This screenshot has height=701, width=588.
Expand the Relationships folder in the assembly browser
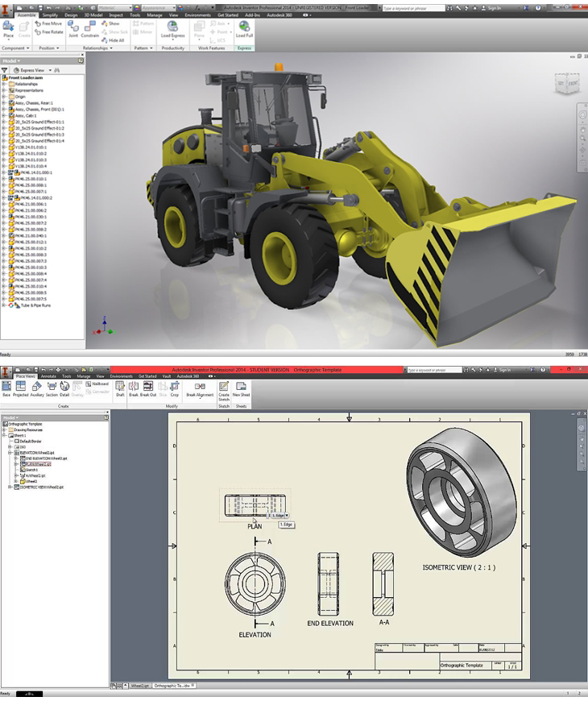(4, 84)
